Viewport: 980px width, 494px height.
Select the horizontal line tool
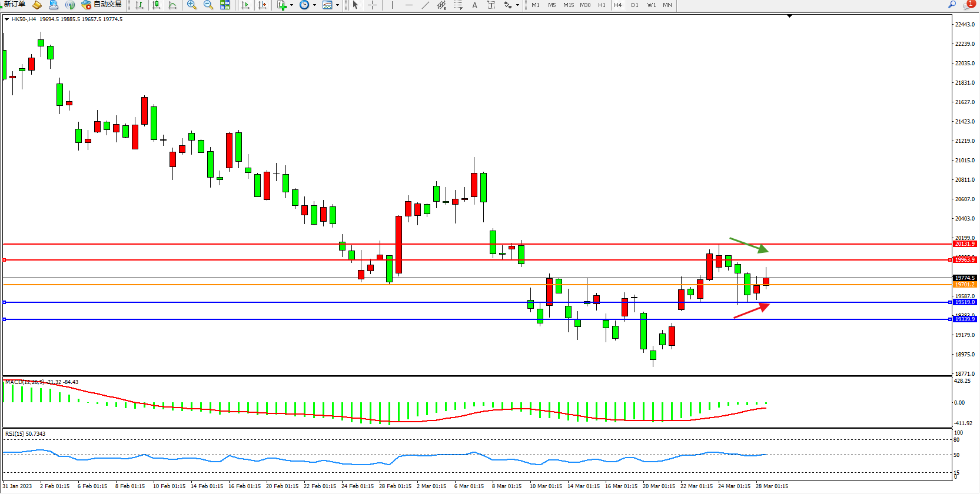pos(409,5)
